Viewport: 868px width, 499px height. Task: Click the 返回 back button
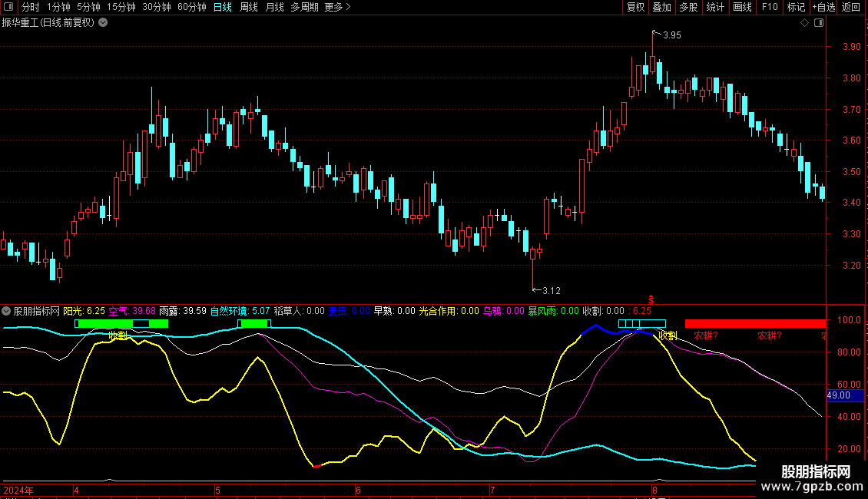tap(851, 7)
